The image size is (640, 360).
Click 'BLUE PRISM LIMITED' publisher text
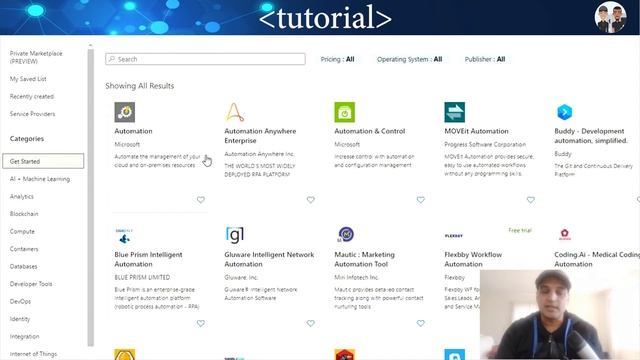point(142,278)
